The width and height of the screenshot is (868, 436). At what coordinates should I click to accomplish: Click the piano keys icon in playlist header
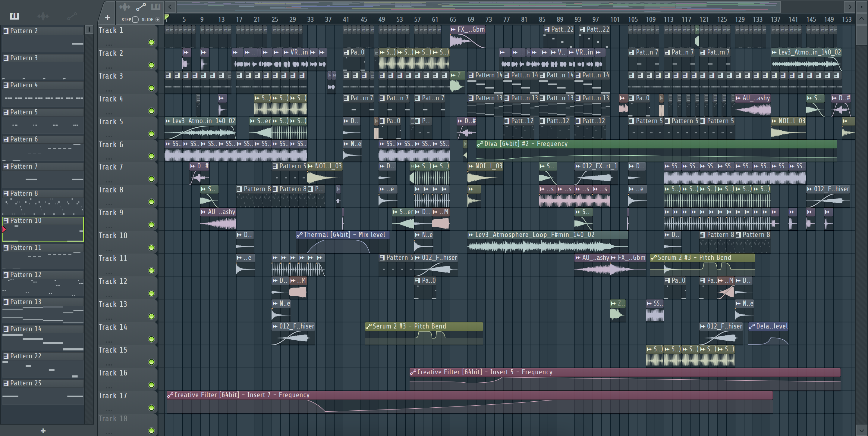coord(156,7)
